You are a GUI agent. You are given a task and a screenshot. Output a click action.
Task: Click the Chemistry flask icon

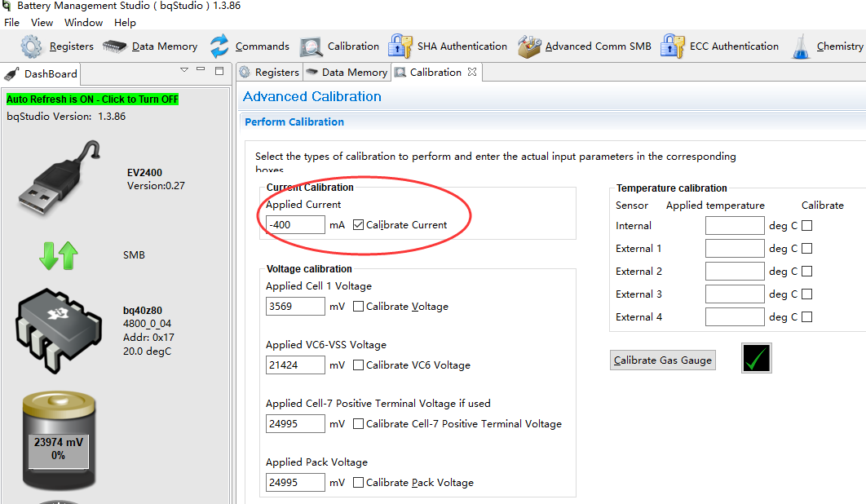tap(802, 46)
